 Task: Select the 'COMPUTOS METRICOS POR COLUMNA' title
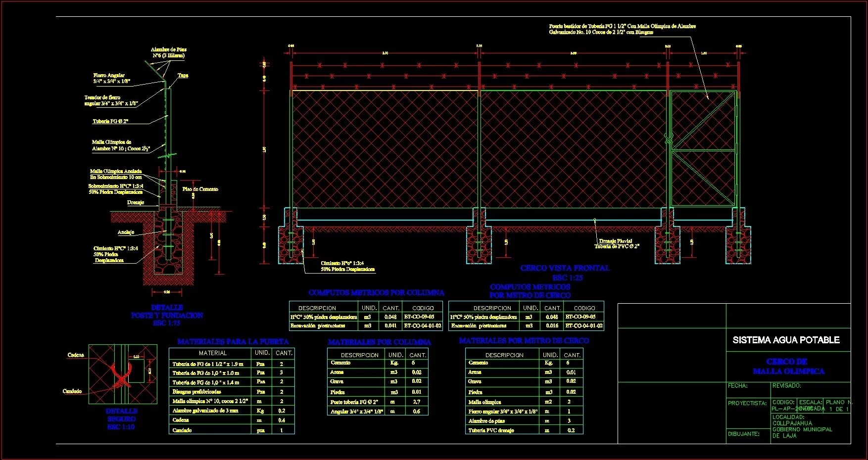click(376, 293)
